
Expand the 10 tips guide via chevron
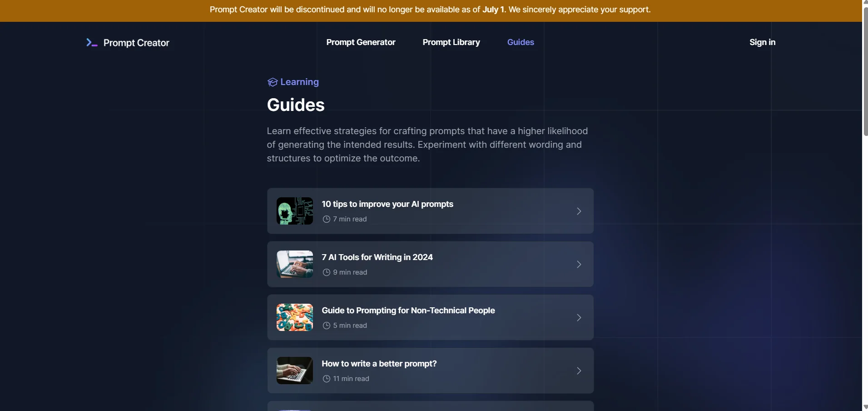[x=579, y=211]
